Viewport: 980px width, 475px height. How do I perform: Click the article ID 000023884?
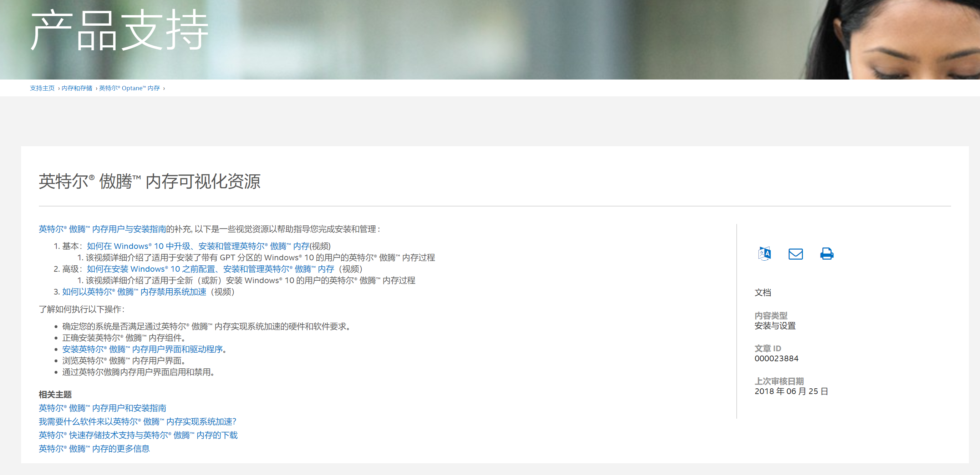(x=776, y=359)
